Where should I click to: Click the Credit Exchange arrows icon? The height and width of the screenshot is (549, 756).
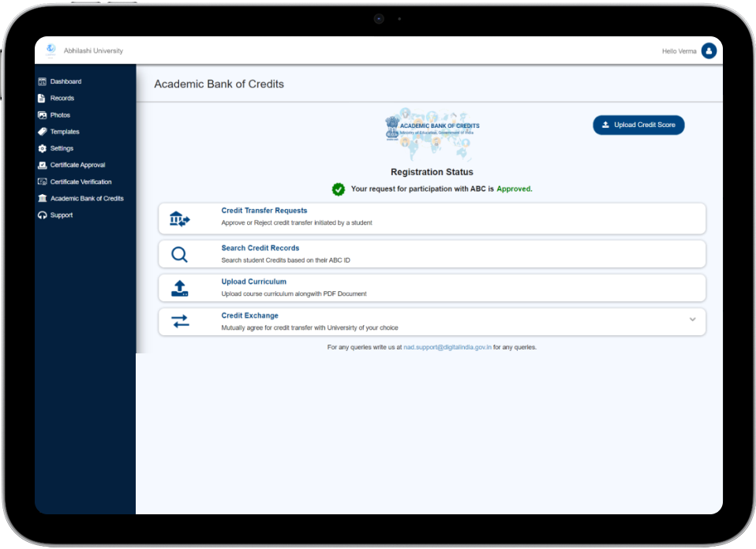pyautogui.click(x=179, y=321)
